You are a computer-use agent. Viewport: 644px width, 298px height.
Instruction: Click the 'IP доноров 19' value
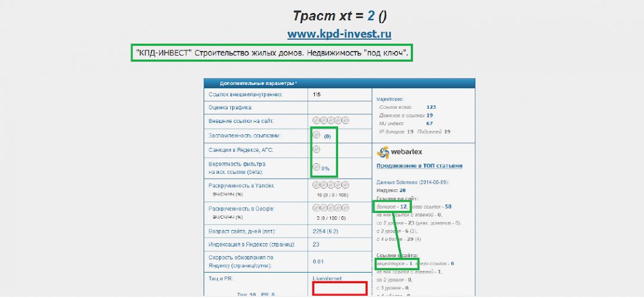click(397, 132)
